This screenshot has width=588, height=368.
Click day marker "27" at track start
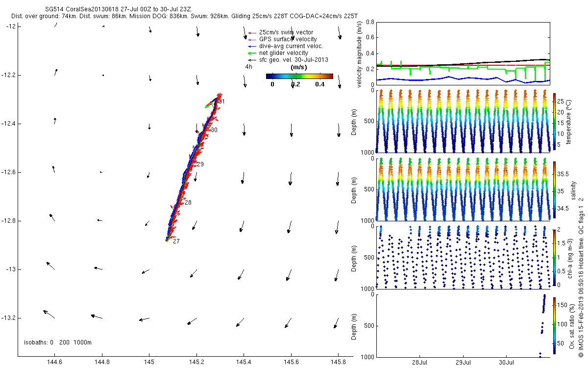tap(176, 241)
